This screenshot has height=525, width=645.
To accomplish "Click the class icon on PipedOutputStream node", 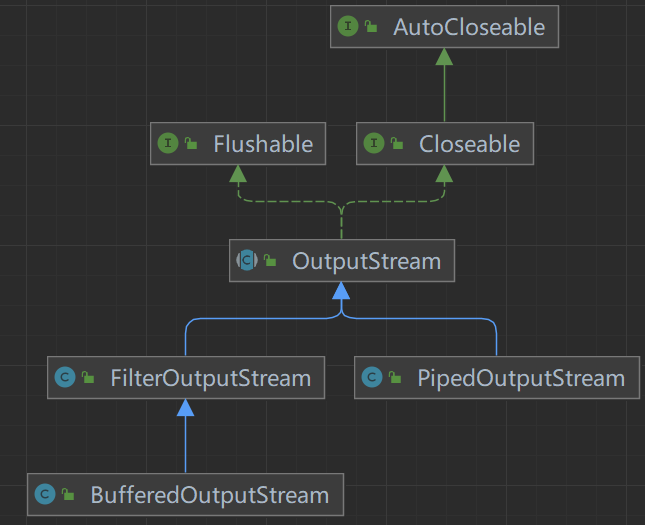I will 372,378.
